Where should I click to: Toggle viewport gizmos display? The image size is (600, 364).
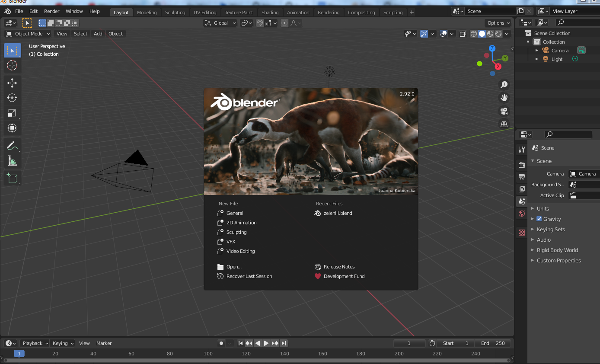pyautogui.click(x=424, y=34)
